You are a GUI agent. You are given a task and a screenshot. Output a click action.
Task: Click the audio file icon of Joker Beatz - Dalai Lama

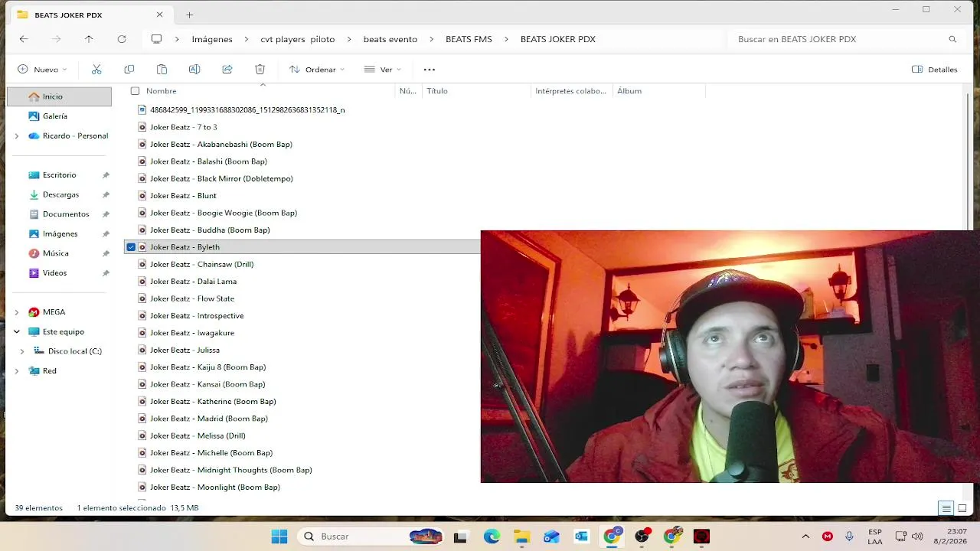point(142,282)
